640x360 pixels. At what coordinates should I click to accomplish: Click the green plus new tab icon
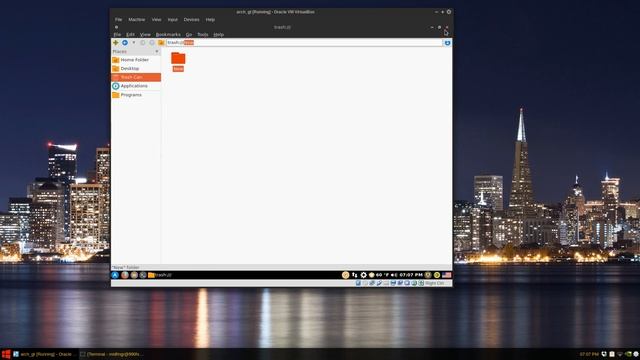click(x=116, y=42)
